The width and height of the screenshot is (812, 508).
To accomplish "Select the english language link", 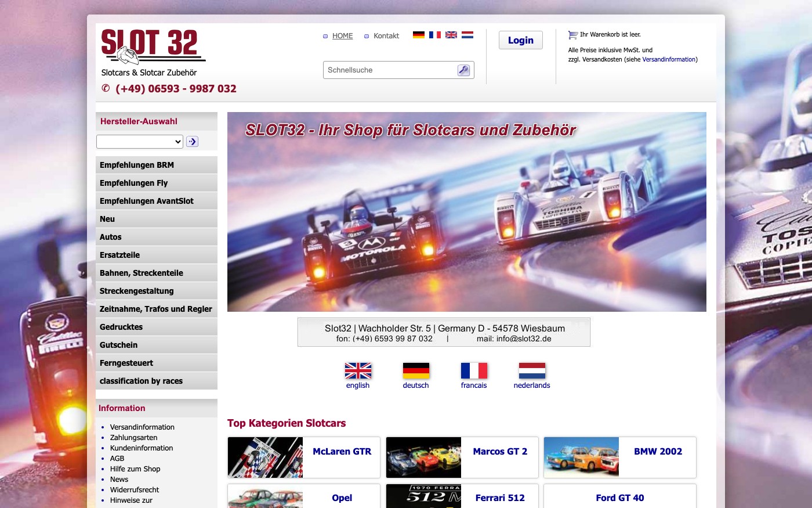I will coord(358,385).
